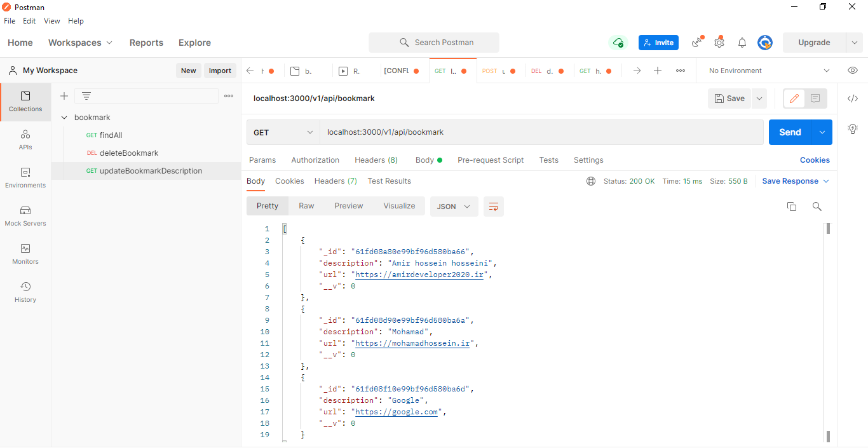Select the Raw response view
The image size is (868, 448).
tap(306, 206)
